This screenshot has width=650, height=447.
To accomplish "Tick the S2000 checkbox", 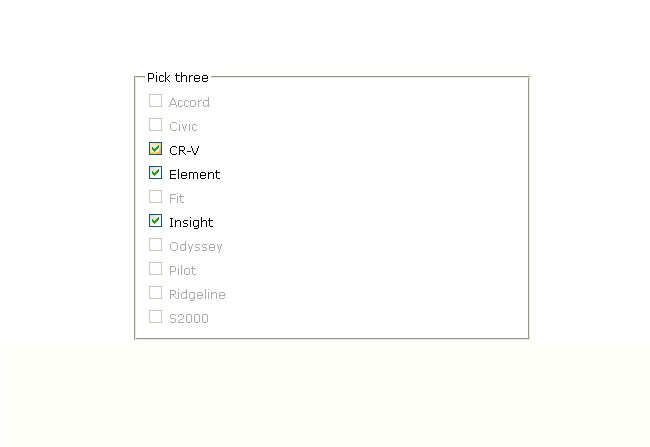I will (155, 317).
